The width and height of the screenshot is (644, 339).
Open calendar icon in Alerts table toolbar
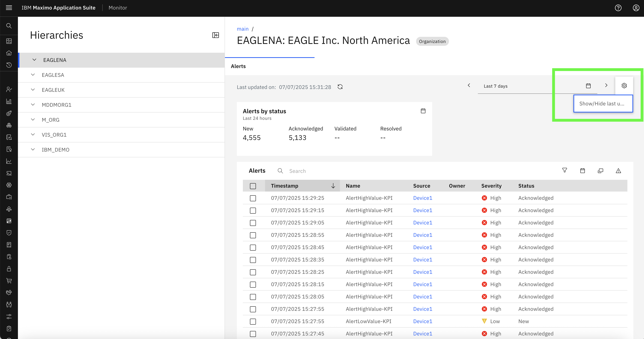[583, 171]
